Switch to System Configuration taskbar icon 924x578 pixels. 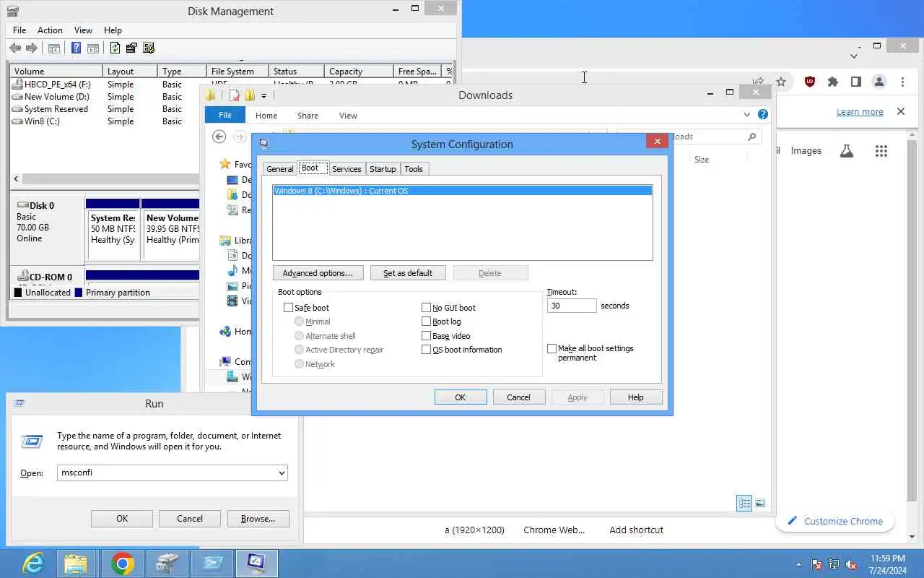[x=256, y=563]
